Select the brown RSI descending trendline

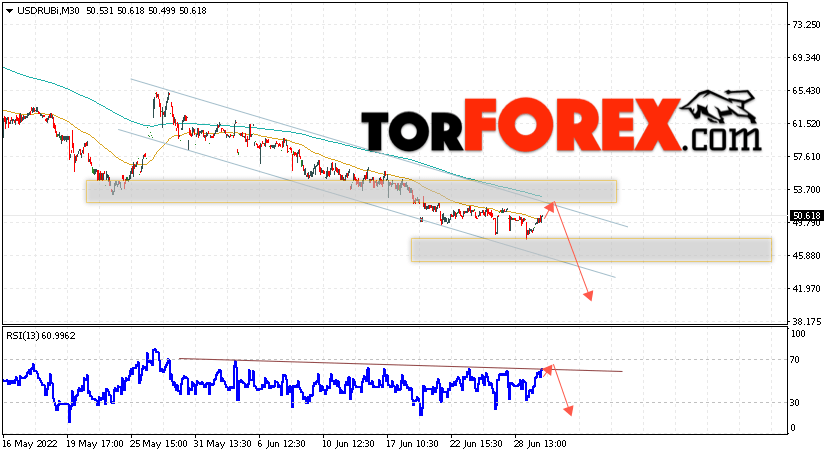pyautogui.click(x=401, y=365)
